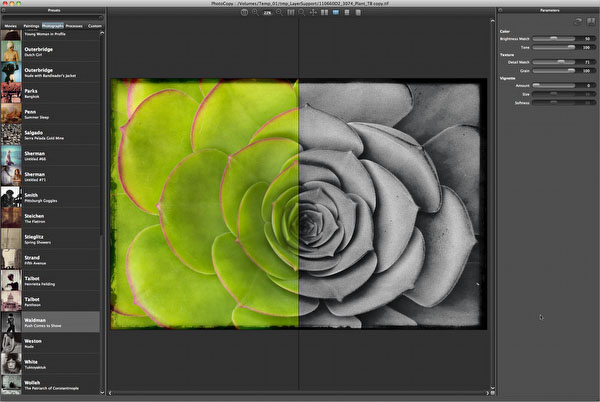Switch to the Movies tab
The width and height of the screenshot is (600, 402).
pos(11,26)
